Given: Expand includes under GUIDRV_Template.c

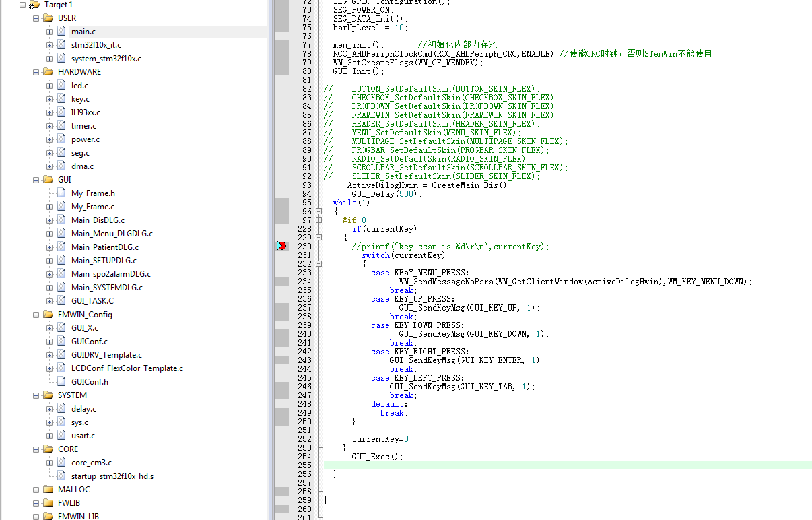Looking at the screenshot, I should pos(50,355).
